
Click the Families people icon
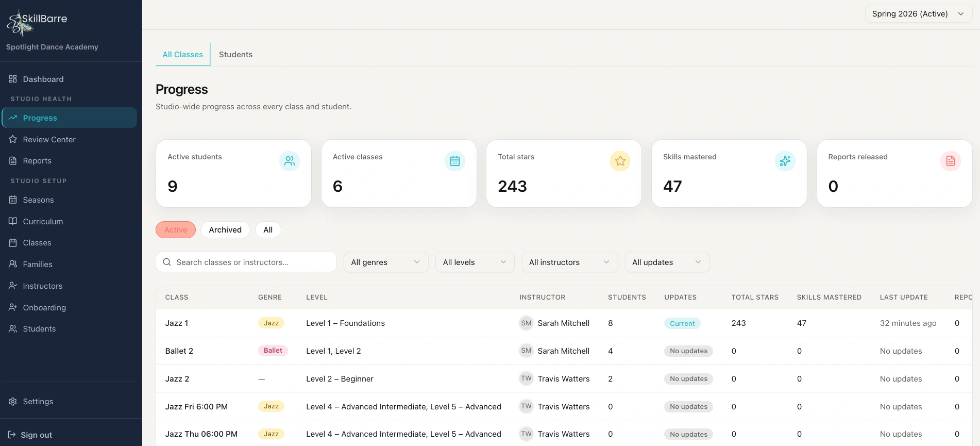[x=13, y=264]
